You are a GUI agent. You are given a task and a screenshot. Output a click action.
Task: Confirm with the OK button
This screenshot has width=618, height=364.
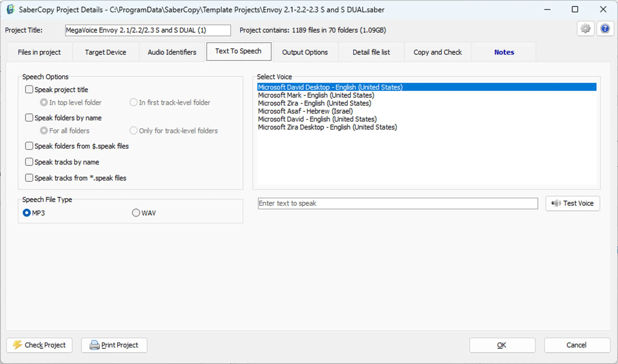point(502,345)
